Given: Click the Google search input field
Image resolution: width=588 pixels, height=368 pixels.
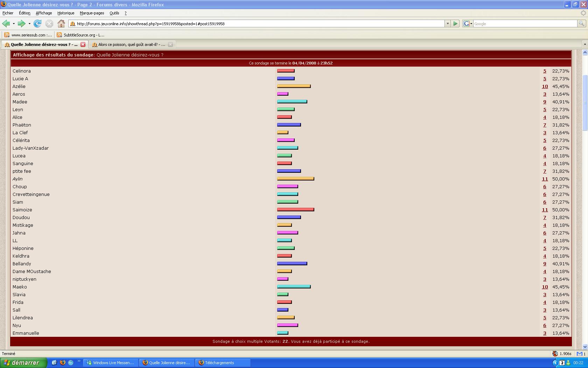Looking at the screenshot, I should tap(525, 23).
